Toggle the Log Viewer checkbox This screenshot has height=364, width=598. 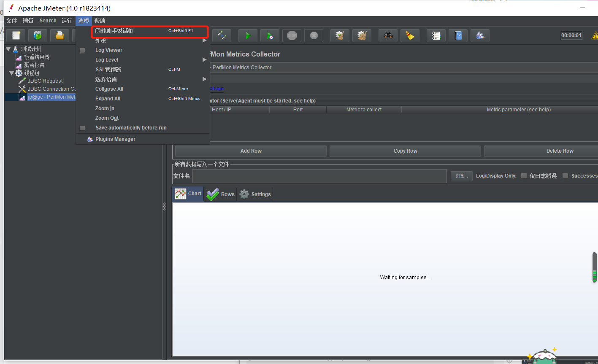(x=82, y=50)
